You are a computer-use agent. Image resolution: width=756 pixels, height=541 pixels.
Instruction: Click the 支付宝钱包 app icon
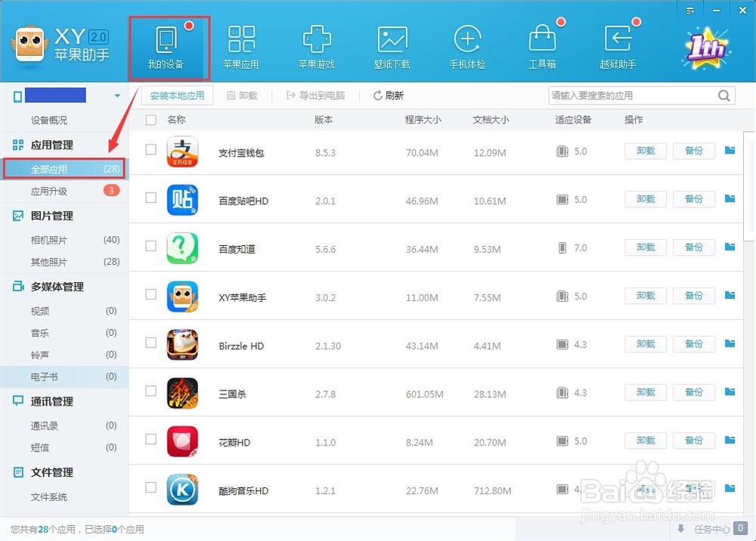[182, 151]
